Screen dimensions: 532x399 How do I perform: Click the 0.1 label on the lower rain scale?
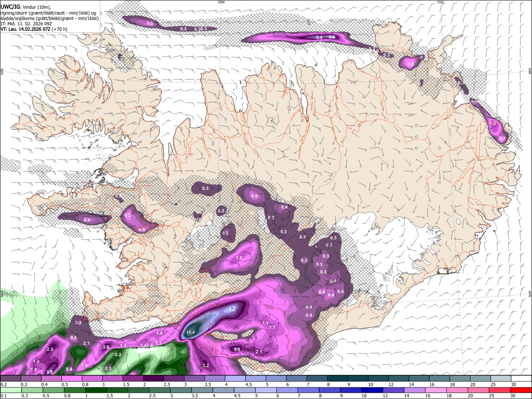[x=3, y=396]
